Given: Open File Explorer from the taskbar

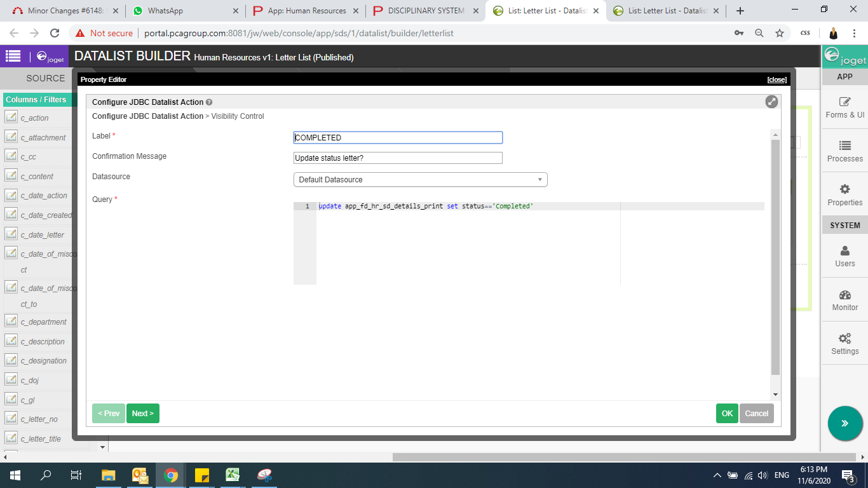Looking at the screenshot, I should (109, 475).
